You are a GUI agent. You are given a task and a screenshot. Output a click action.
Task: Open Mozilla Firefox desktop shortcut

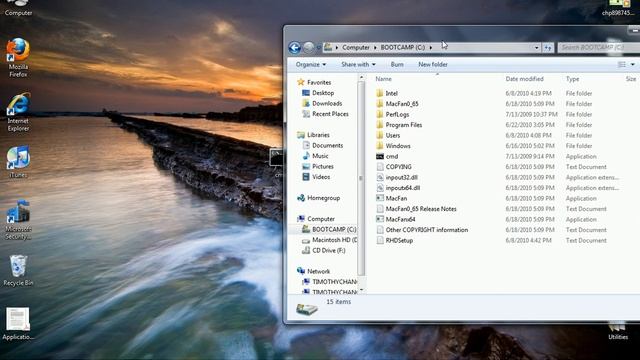coord(18,58)
